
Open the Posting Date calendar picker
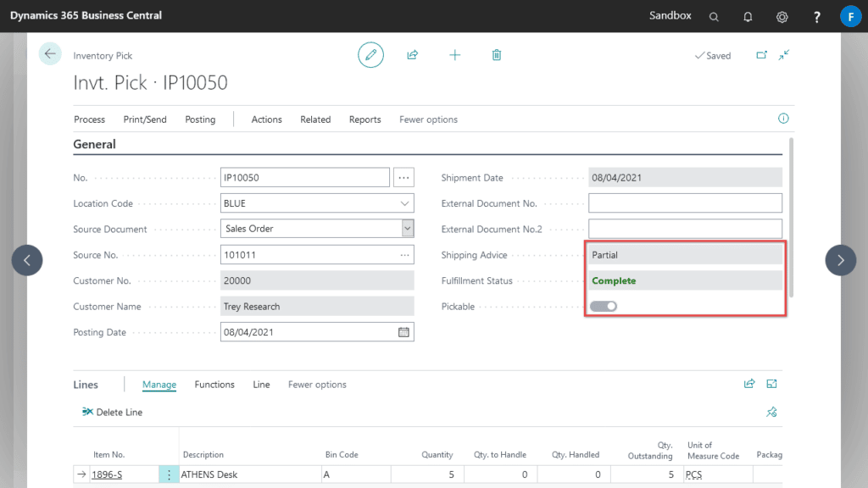(404, 332)
